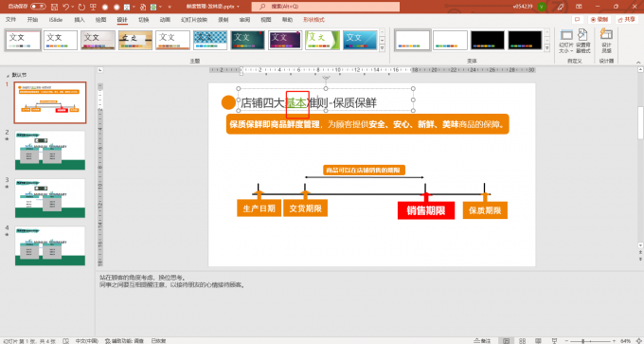Toggle the AutoSave switch
Screen dimensions: 644x344
(38, 7)
